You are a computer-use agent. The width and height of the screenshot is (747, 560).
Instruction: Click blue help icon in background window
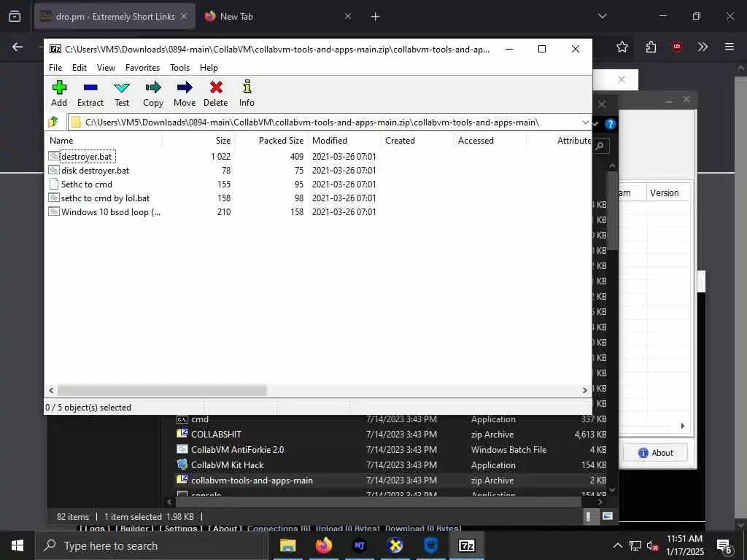coord(611,124)
